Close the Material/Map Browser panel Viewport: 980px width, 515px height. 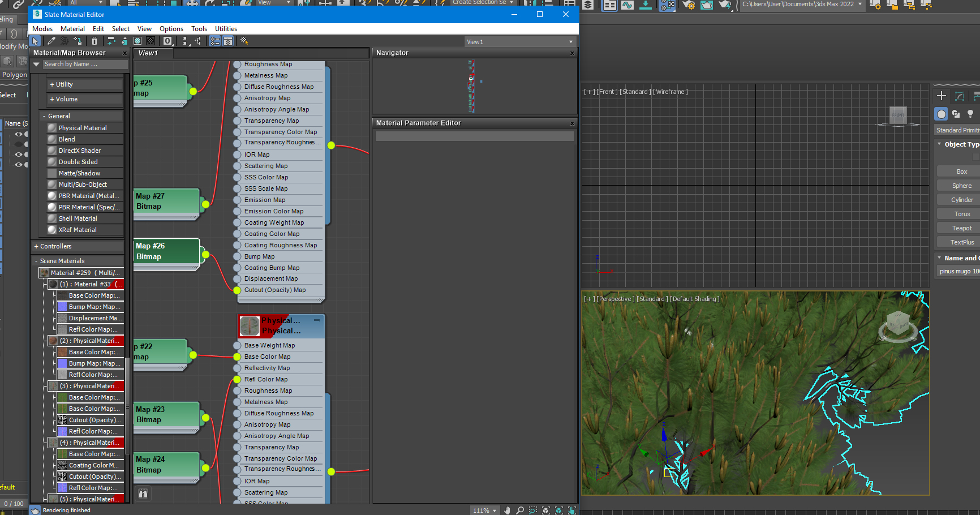125,53
